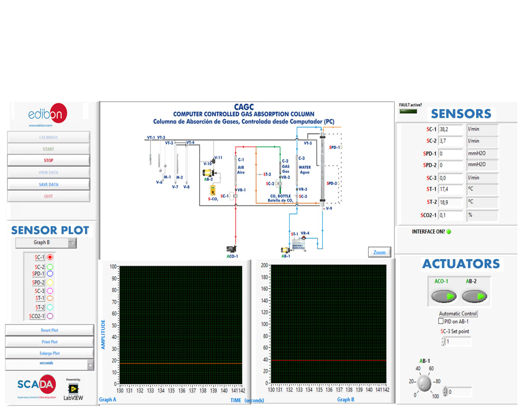
Task: Expand the seconds time unit dropdown
Action: [x=90, y=365]
